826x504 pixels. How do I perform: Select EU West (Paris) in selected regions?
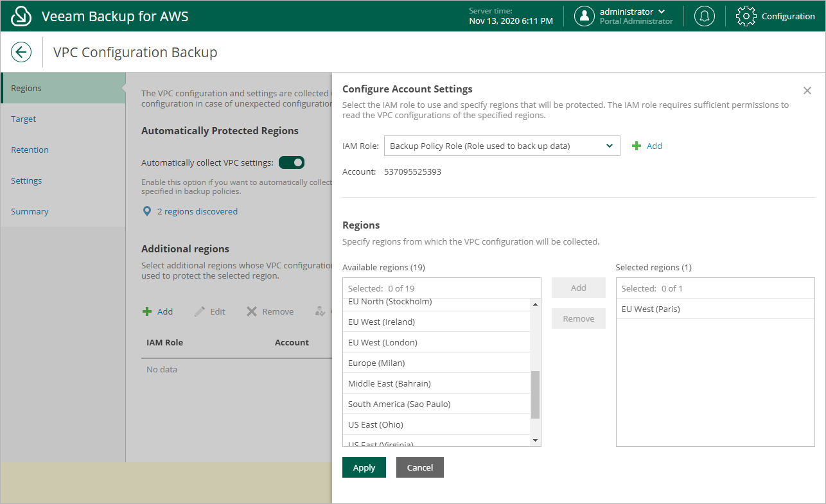(715, 309)
